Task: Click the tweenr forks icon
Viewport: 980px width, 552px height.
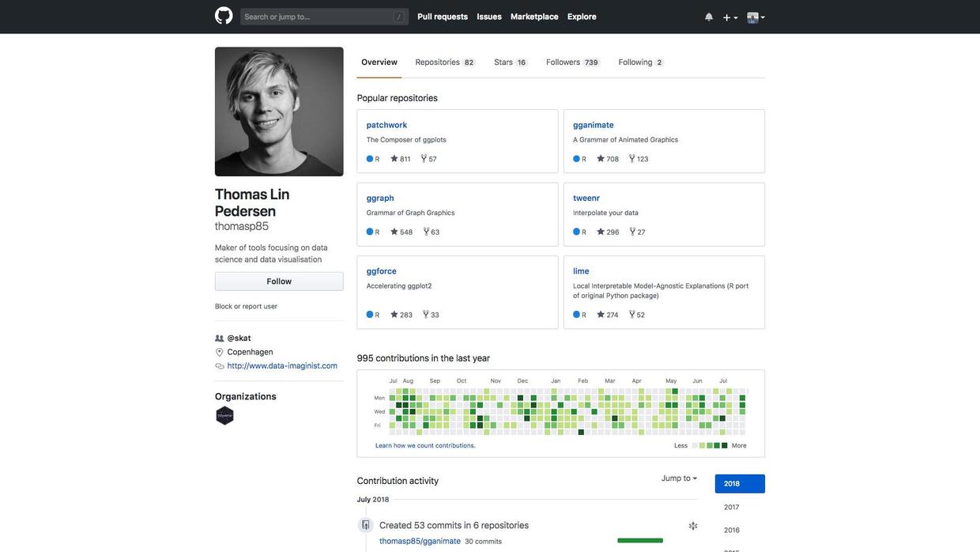Action: click(632, 232)
